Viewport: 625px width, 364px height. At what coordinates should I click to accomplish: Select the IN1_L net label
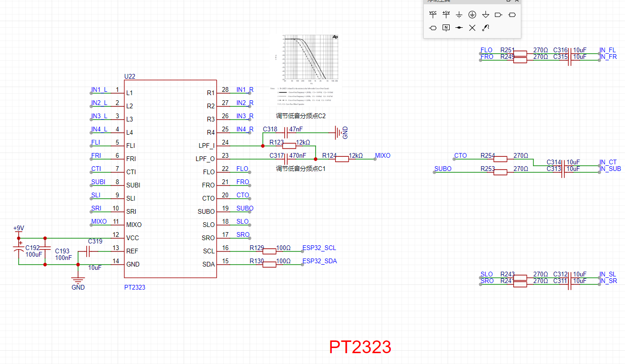pos(99,89)
